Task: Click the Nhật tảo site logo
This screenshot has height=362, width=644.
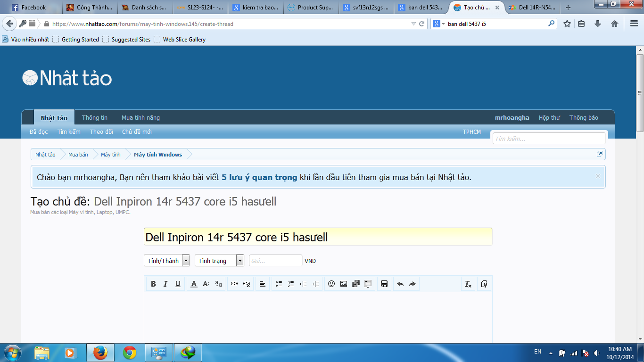Action: pos(67,78)
